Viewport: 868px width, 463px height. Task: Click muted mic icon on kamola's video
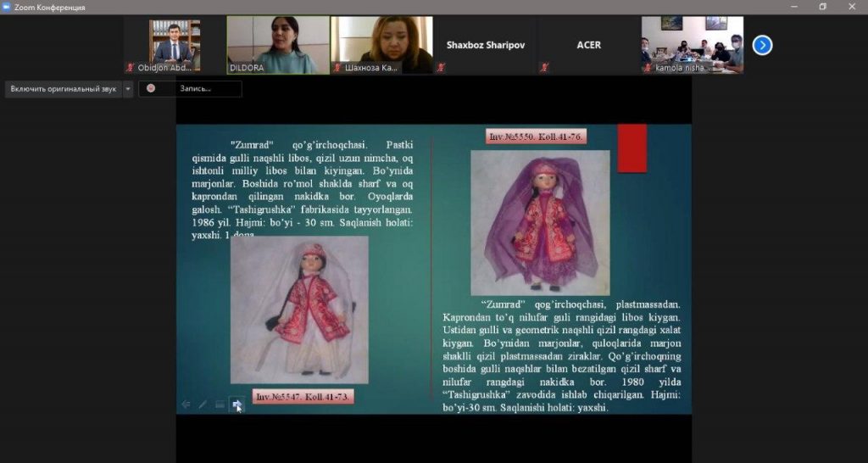tap(648, 67)
